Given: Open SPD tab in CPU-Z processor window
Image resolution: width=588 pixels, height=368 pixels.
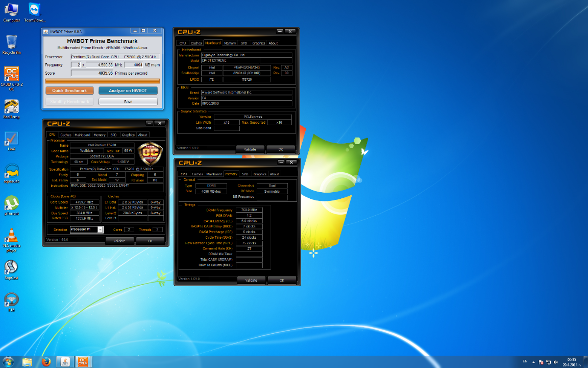Looking at the screenshot, I should click(113, 135).
